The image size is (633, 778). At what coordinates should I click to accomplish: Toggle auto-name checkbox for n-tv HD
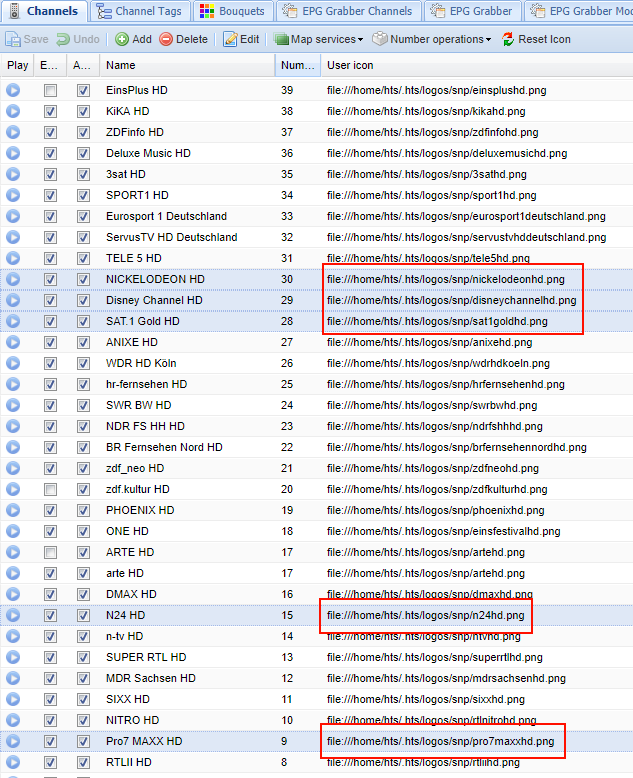click(x=83, y=637)
